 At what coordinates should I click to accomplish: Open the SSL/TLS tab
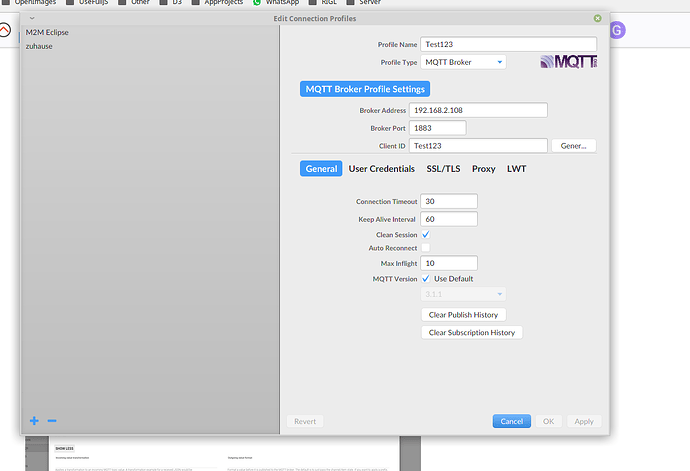[443, 169]
